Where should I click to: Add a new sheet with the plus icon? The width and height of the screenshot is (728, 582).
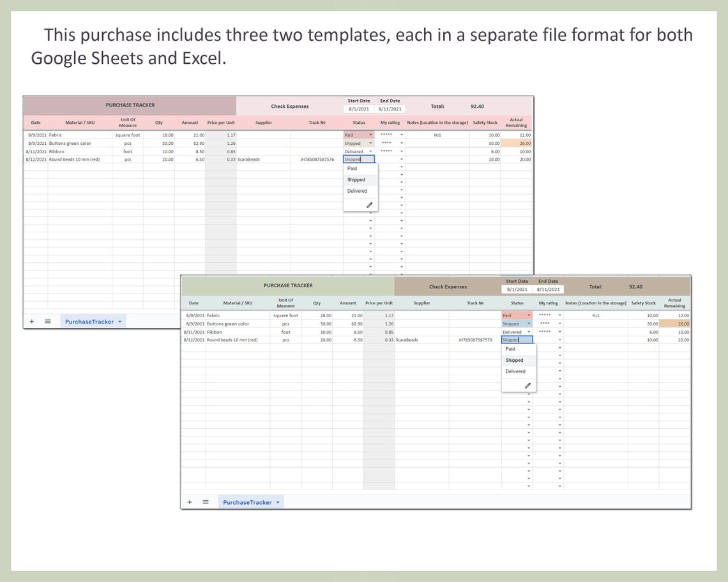(x=32, y=321)
